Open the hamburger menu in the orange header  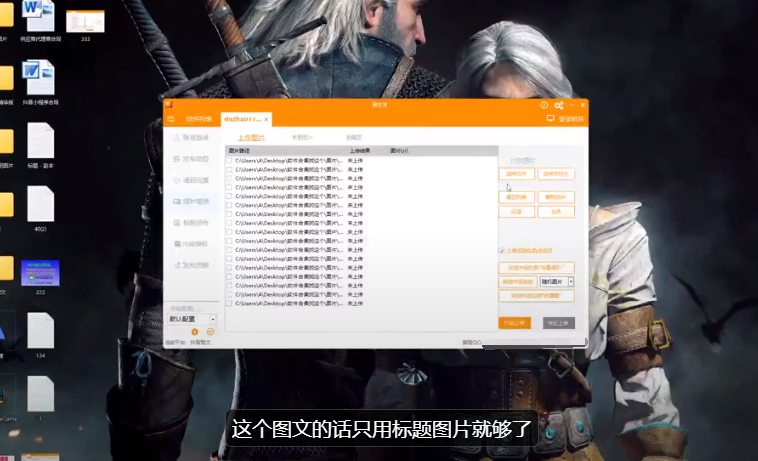171,119
